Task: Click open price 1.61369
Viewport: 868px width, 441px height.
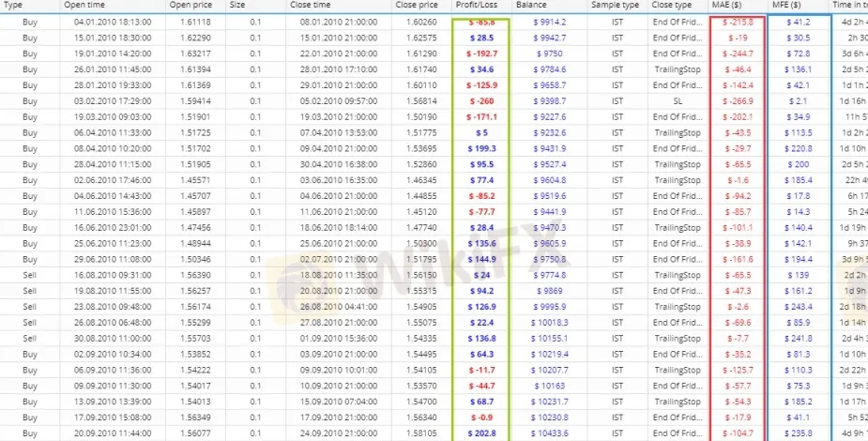Action: click(195, 85)
